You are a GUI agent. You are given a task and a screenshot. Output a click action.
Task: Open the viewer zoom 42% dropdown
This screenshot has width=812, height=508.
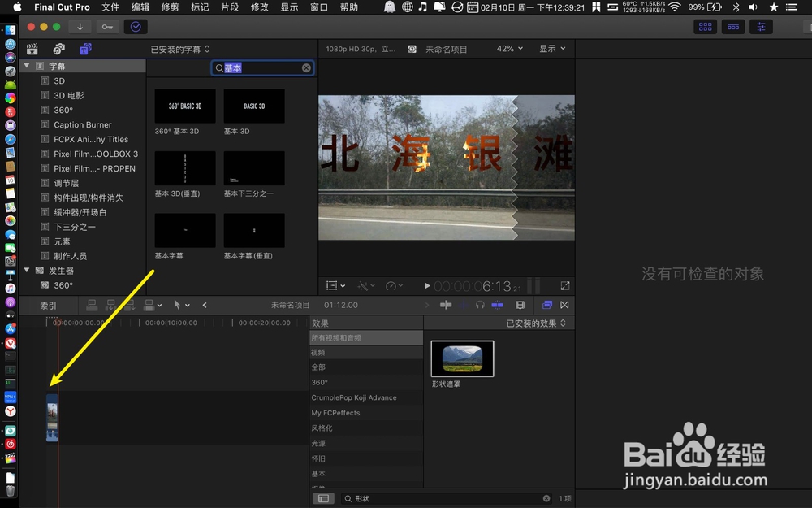pyautogui.click(x=510, y=48)
